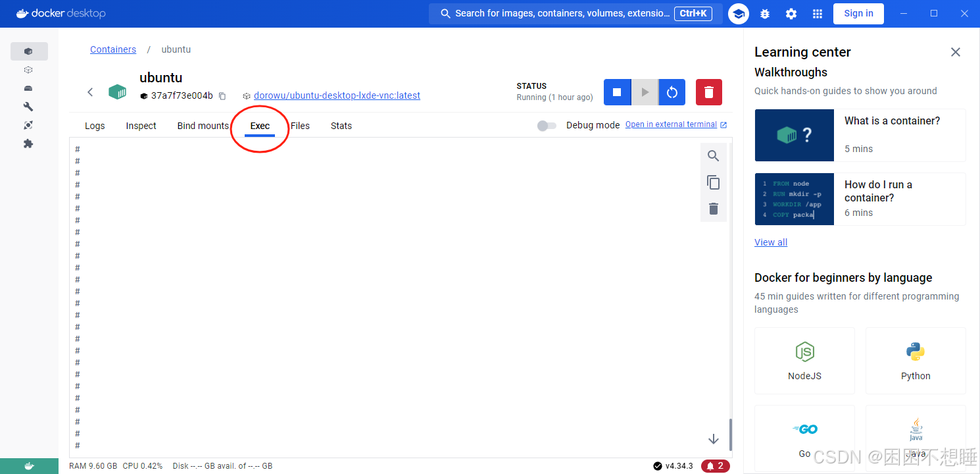Follow the Containers breadcrumb link
Screen dimensions: 980x474
click(x=113, y=49)
